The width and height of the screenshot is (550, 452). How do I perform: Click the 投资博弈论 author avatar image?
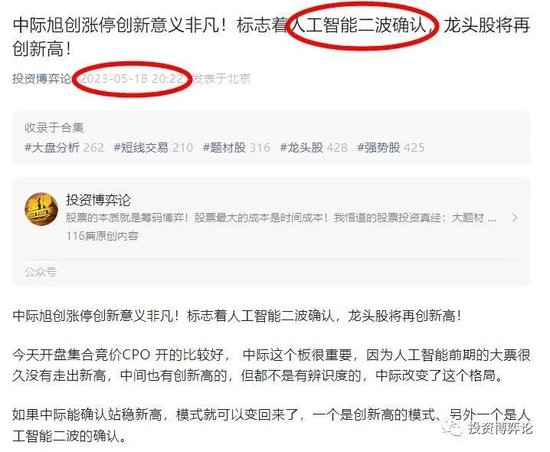coord(41,209)
